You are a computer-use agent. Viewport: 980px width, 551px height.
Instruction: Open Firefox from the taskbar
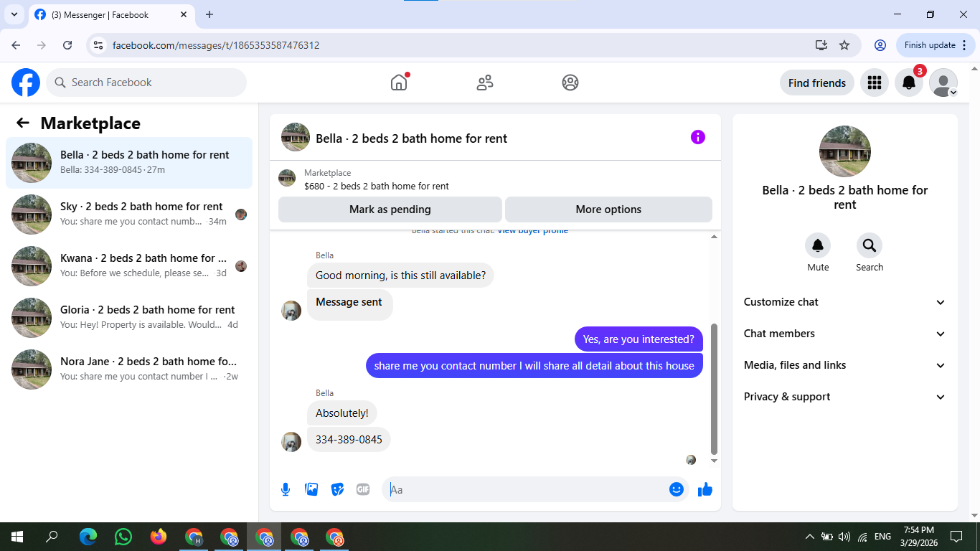159,537
